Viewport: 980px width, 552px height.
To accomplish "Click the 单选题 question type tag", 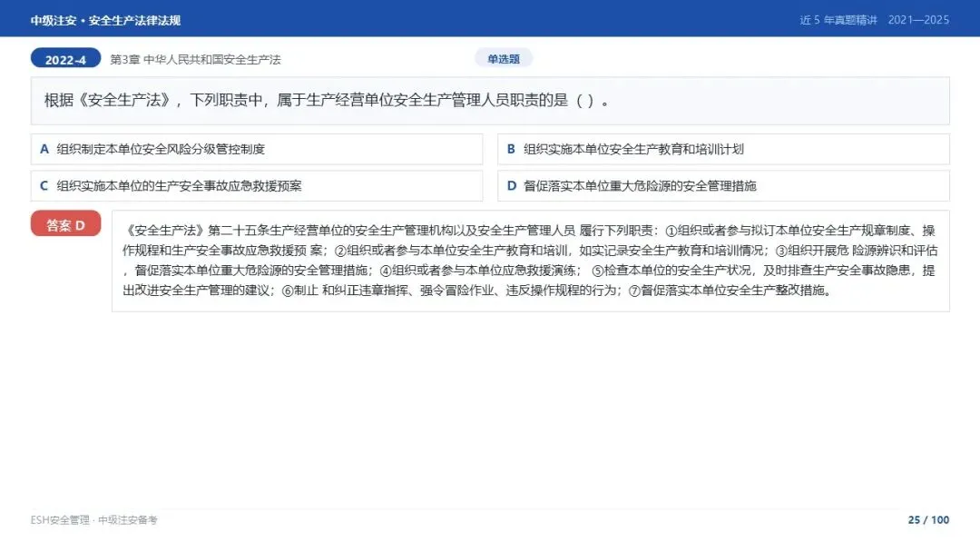I will point(504,59).
